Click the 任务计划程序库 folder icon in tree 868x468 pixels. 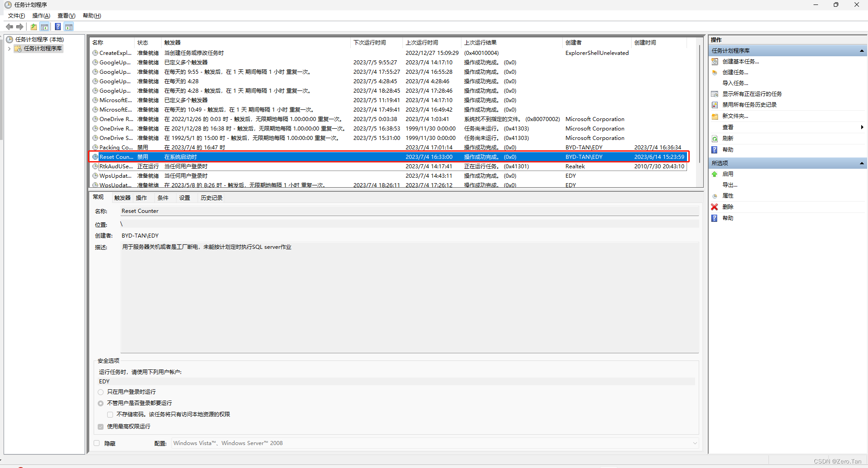coord(18,49)
